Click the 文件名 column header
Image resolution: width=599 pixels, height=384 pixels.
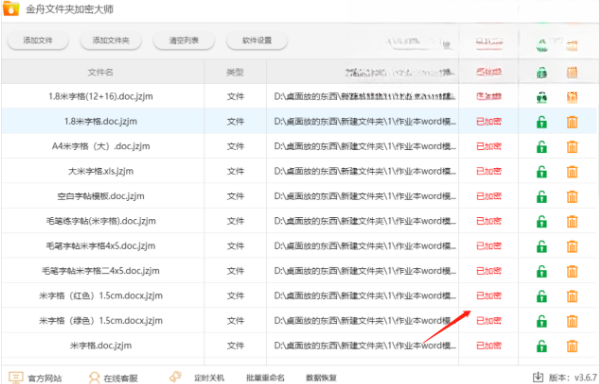(100, 72)
